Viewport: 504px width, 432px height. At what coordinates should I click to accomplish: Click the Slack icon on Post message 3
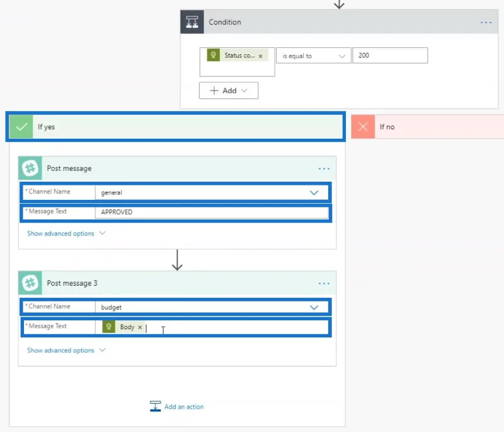tap(30, 283)
